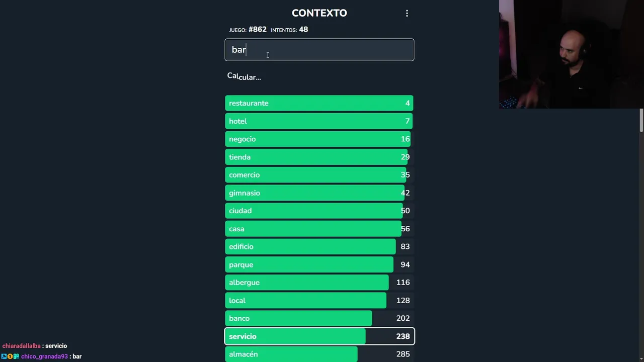The image size is (644, 362).
Task: Select the restaurante guess row
Action: [x=319, y=103]
